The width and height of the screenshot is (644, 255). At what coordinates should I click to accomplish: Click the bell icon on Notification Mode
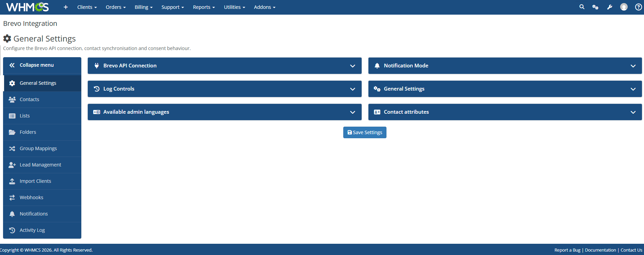(x=377, y=66)
